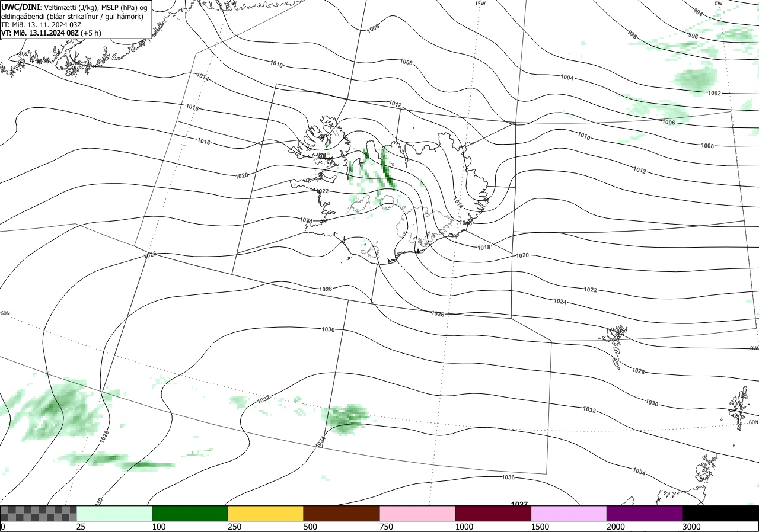
Task: Click the "1016" isobar label
Action: (192, 108)
